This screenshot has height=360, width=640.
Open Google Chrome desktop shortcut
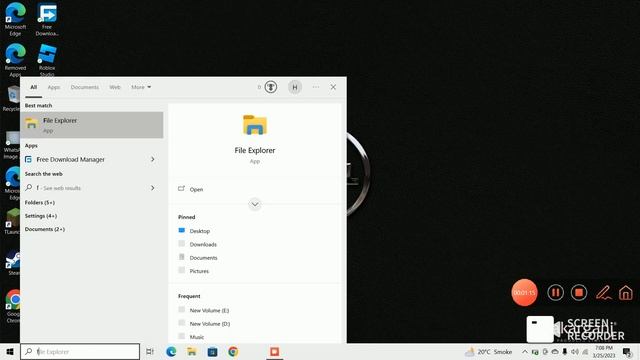click(x=13, y=306)
